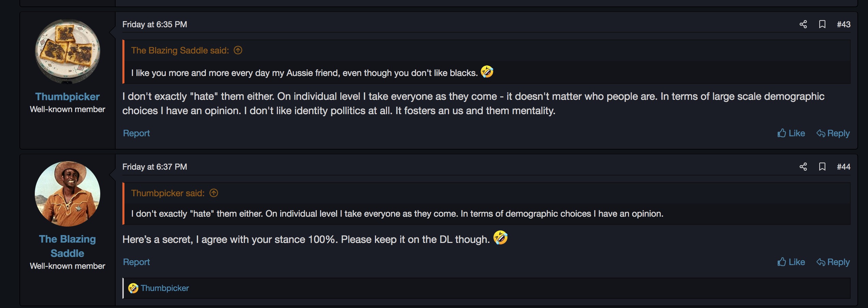Reply to post #44
Image resolution: width=868 pixels, height=308 pixels.
(833, 262)
